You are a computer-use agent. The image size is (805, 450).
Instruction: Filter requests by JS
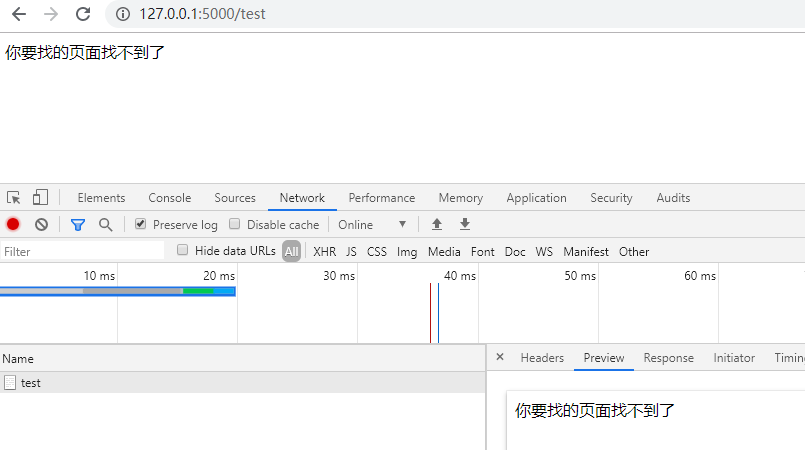(x=351, y=252)
